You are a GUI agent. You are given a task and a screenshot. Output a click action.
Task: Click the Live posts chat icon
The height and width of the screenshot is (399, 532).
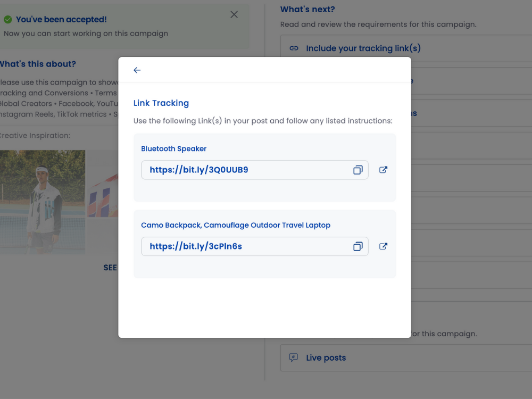[293, 358]
